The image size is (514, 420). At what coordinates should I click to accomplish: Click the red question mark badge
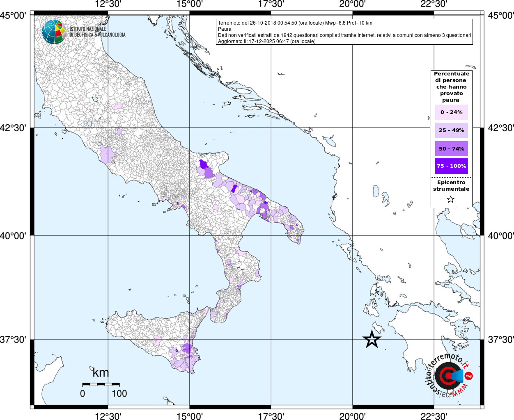click(x=469, y=376)
